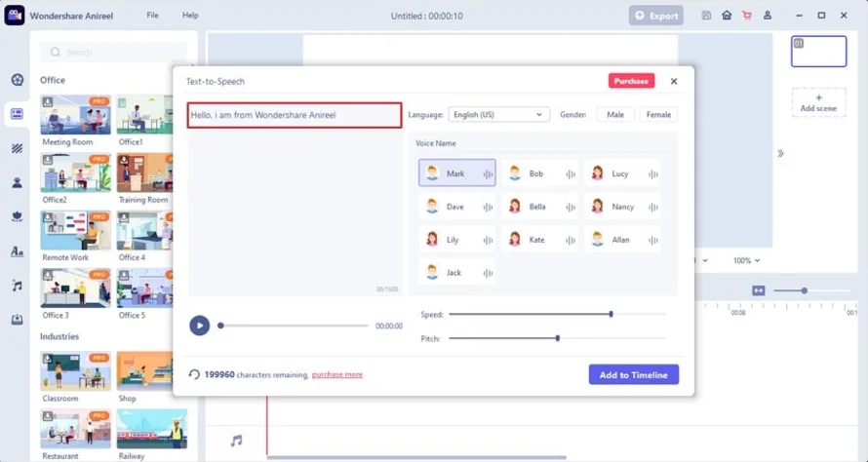Click the Search box in templates panel
This screenshot has width=868, height=462.
(114, 52)
